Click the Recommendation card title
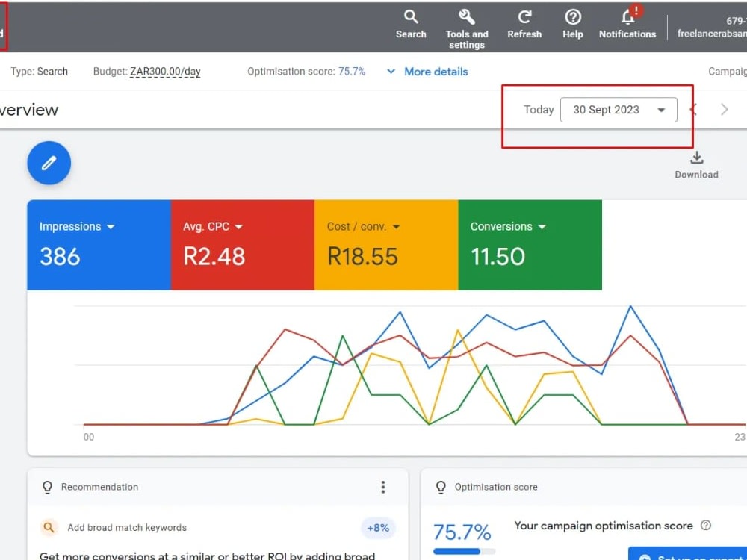The height and width of the screenshot is (560, 747). pos(99,487)
